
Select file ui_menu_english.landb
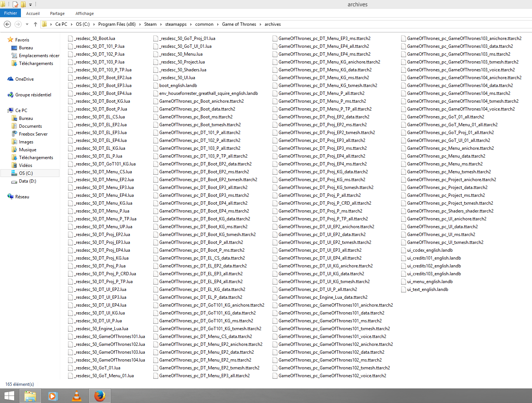(427, 282)
